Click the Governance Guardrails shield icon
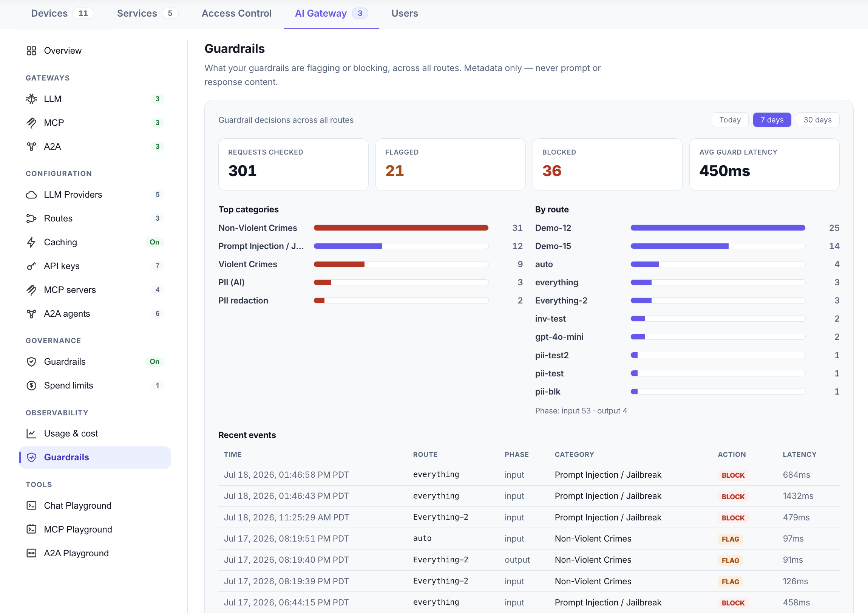This screenshot has width=868, height=613. click(x=31, y=362)
